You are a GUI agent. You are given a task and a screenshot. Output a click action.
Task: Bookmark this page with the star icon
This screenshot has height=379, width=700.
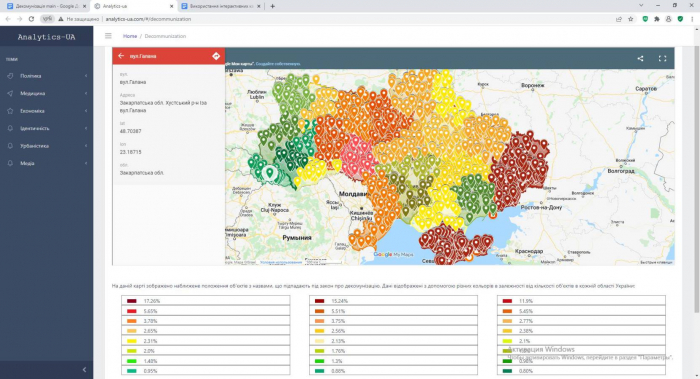pyautogui.click(x=630, y=19)
